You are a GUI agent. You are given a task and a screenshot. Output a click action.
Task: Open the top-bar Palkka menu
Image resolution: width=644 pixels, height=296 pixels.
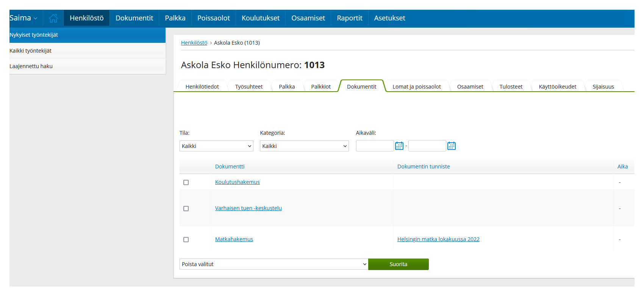coord(175,18)
